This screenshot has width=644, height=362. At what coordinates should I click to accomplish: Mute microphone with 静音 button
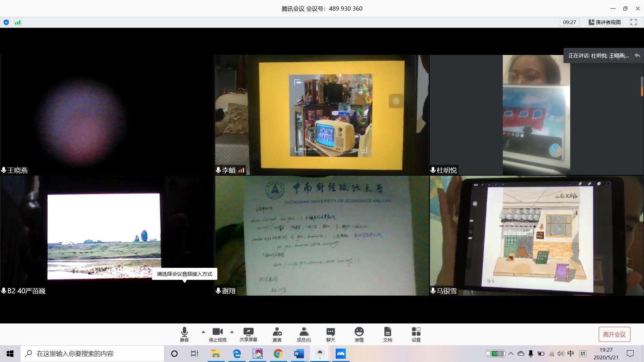[x=184, y=335]
